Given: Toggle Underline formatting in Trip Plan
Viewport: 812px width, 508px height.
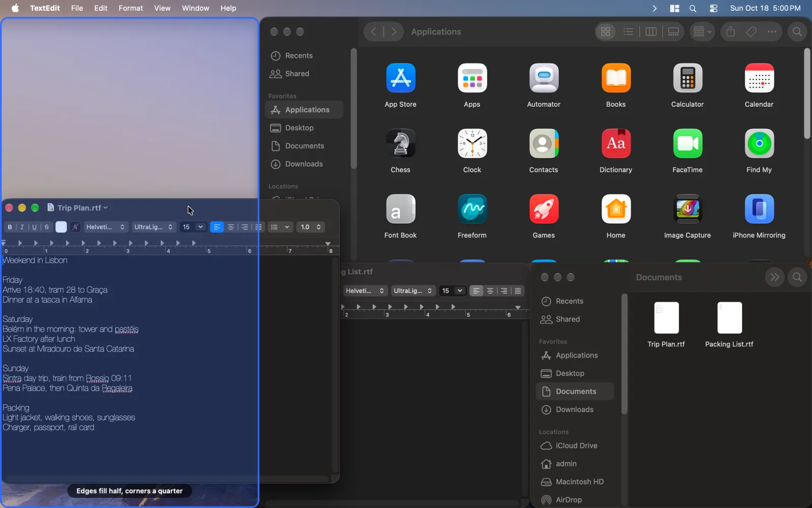Looking at the screenshot, I should click(x=35, y=227).
